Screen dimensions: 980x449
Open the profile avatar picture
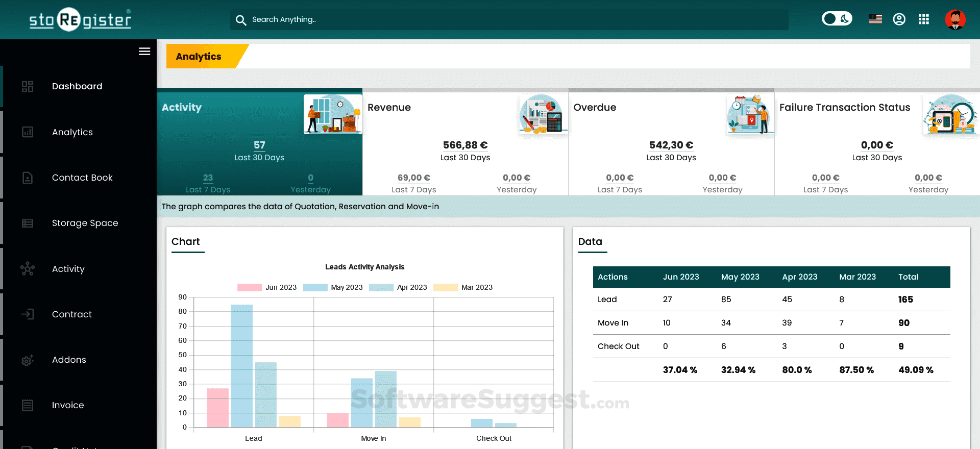[x=955, y=19]
